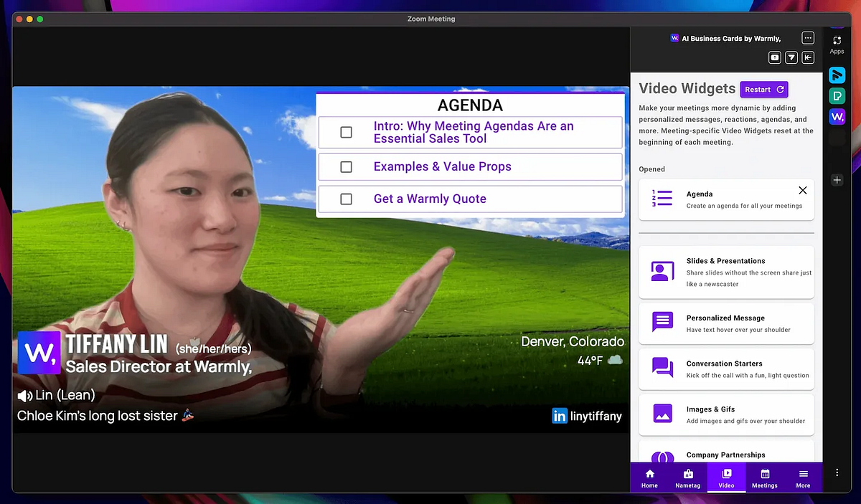
Task: Click the Images & Gifs picture icon
Action: click(662, 414)
